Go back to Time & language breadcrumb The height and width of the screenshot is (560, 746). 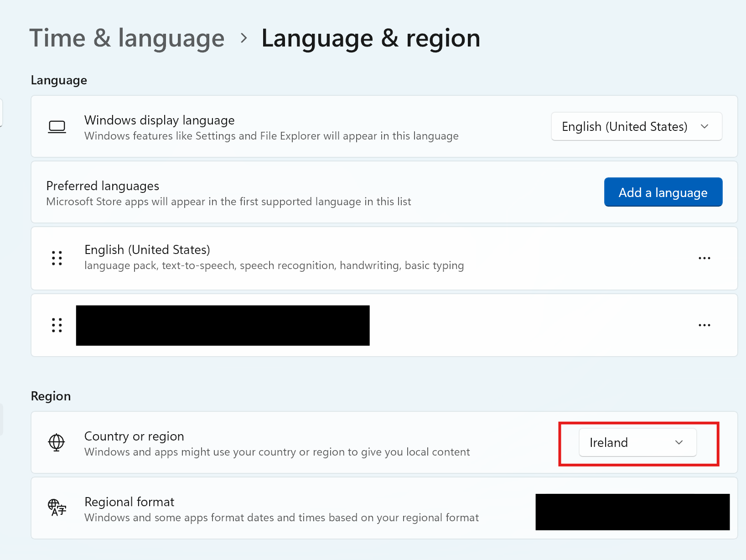pos(127,38)
